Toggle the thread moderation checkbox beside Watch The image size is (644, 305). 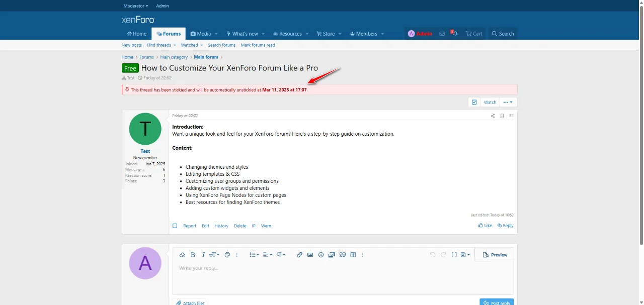[474, 102]
